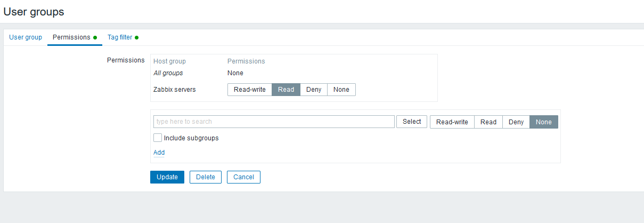The height and width of the screenshot is (223, 644).
Task: Set Zabbix servers permission to Read
Action: 286,90
